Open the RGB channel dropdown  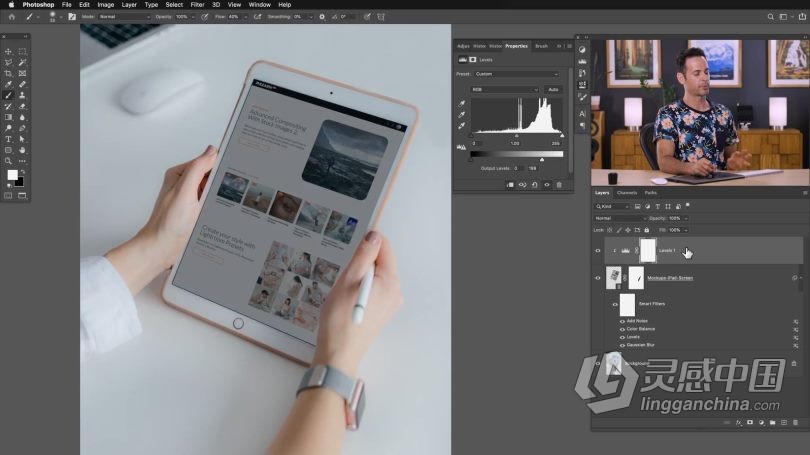point(505,90)
